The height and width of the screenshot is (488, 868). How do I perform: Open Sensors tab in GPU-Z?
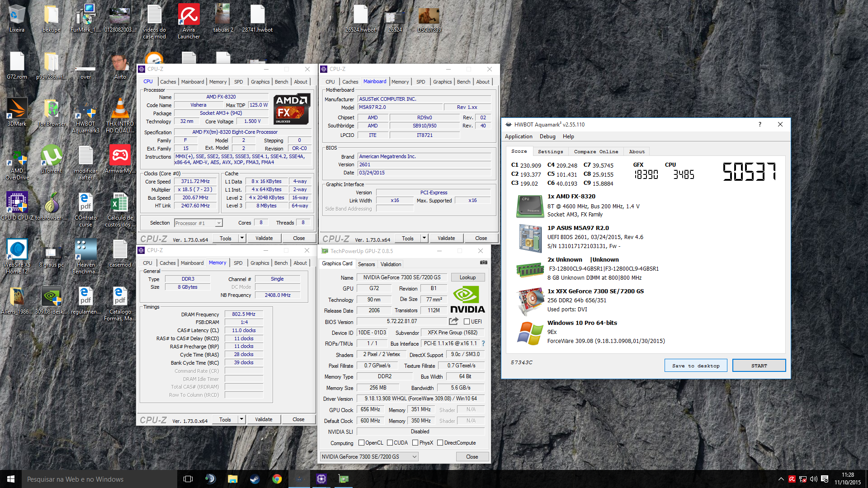[366, 264]
